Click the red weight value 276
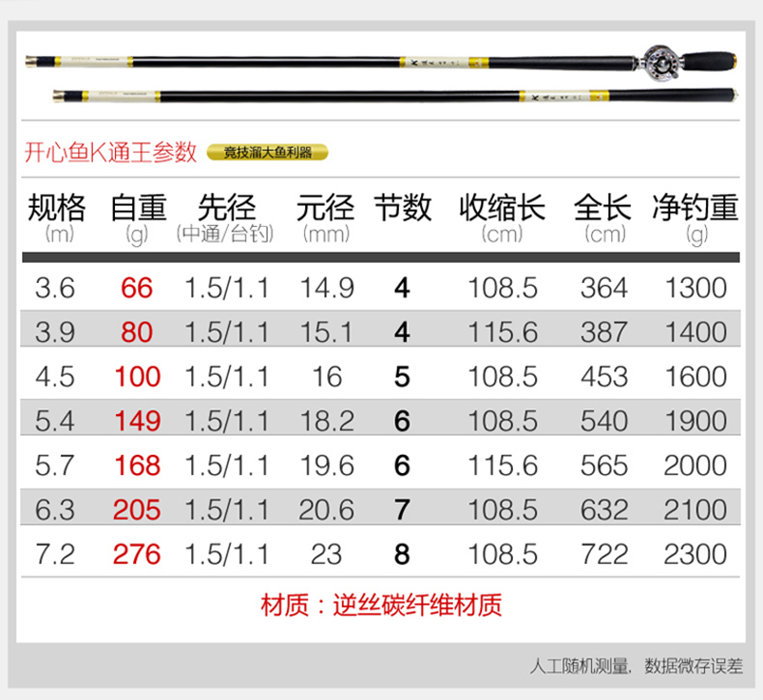The width and height of the screenshot is (763, 700). pyautogui.click(x=137, y=554)
